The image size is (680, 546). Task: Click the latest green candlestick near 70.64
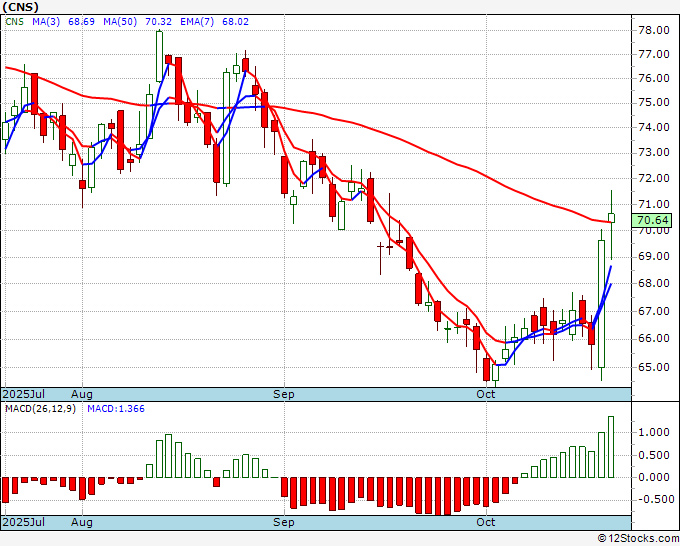pos(611,218)
